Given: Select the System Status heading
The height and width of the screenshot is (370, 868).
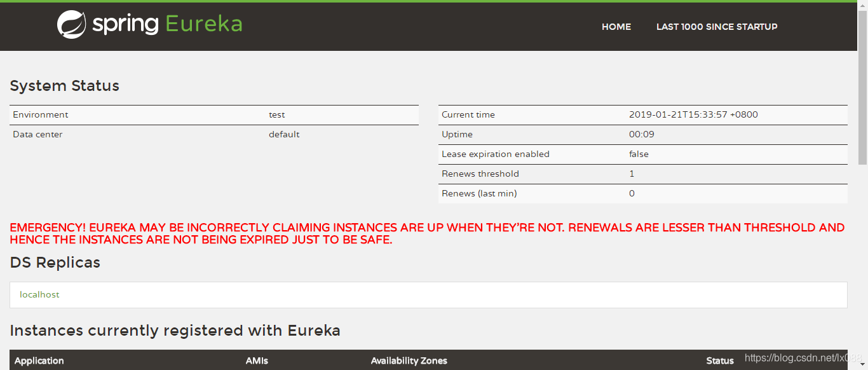Looking at the screenshot, I should [x=65, y=86].
